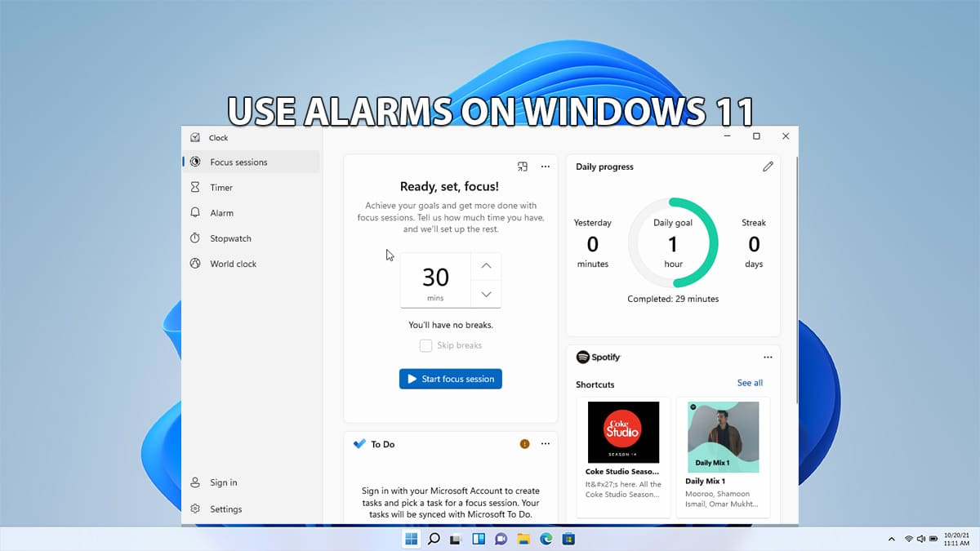Click "You'll have no breaks." text
Image resolution: width=980 pixels, height=551 pixels.
(x=451, y=325)
